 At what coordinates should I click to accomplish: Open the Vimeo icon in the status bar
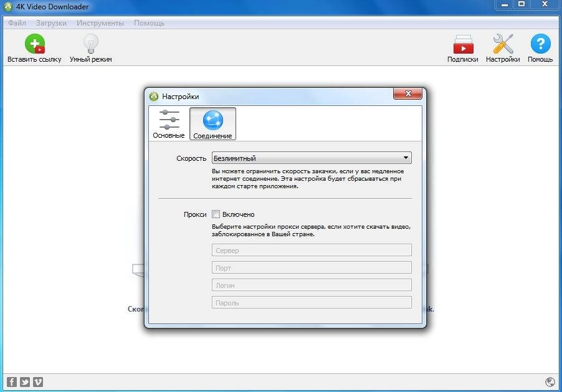coord(38,382)
